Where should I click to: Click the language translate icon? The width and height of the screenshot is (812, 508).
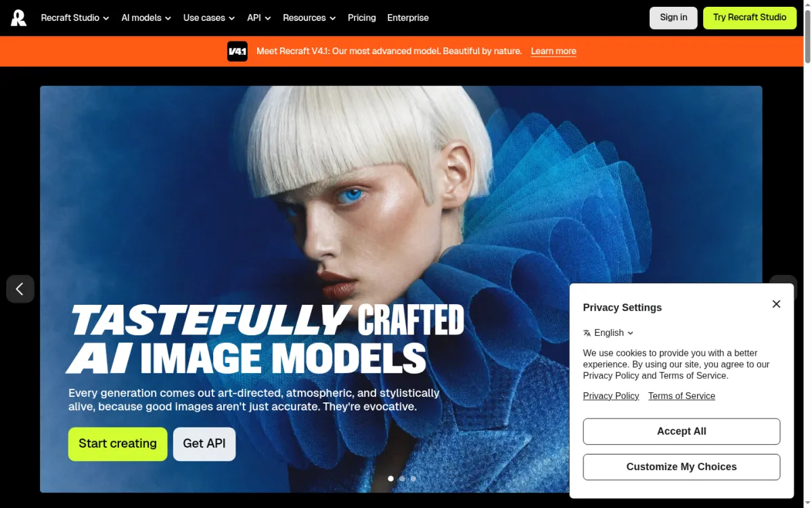(x=587, y=333)
